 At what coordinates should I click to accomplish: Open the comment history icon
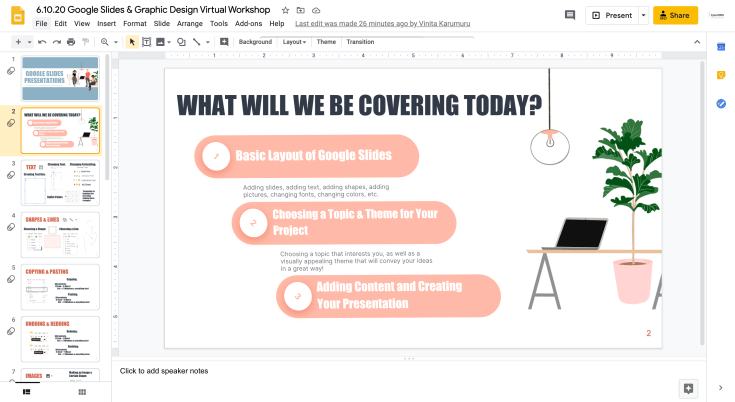[570, 15]
